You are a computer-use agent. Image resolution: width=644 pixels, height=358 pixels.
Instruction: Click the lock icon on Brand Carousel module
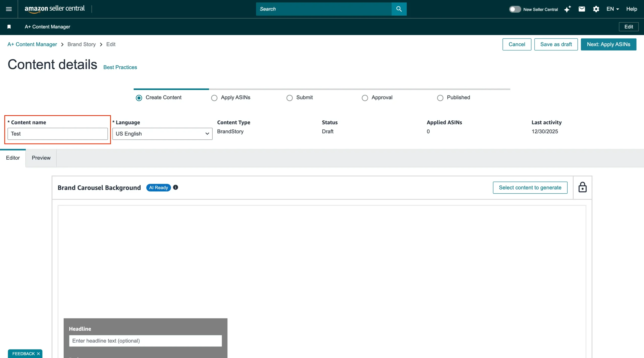click(582, 187)
